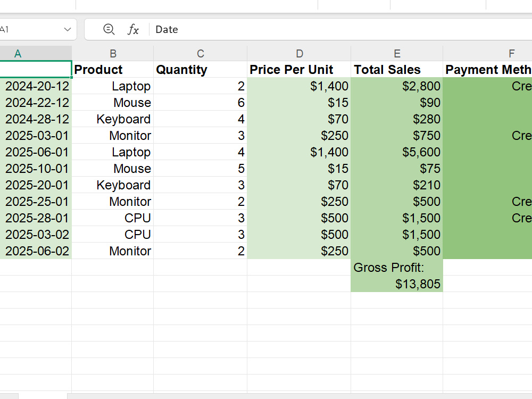Click the date cell 2024-20-12
The image size is (532, 399).
(x=36, y=86)
